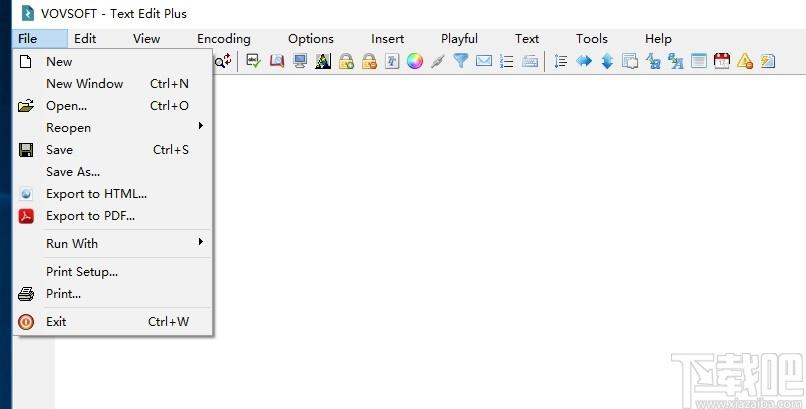Screen dimensions: 806x409
Task: Click the gray keyboard toolbar icon
Action: coord(530,61)
